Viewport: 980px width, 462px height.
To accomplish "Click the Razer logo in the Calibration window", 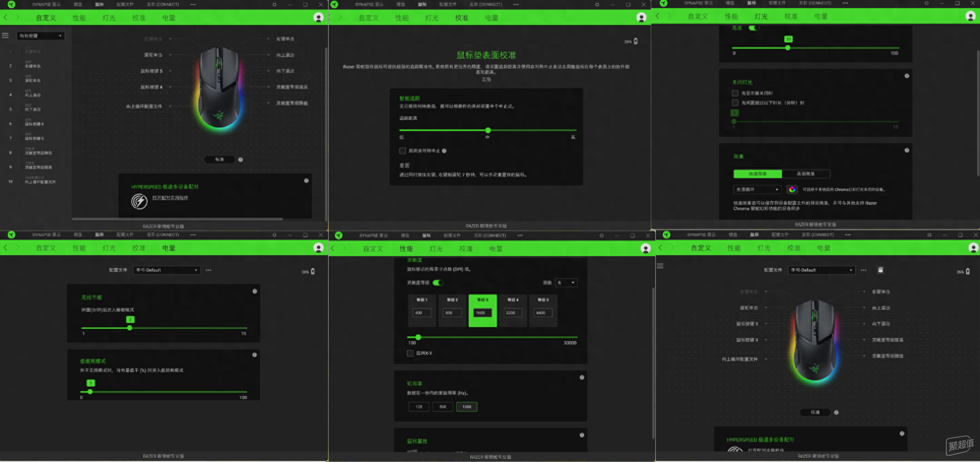I will pos(335,5).
